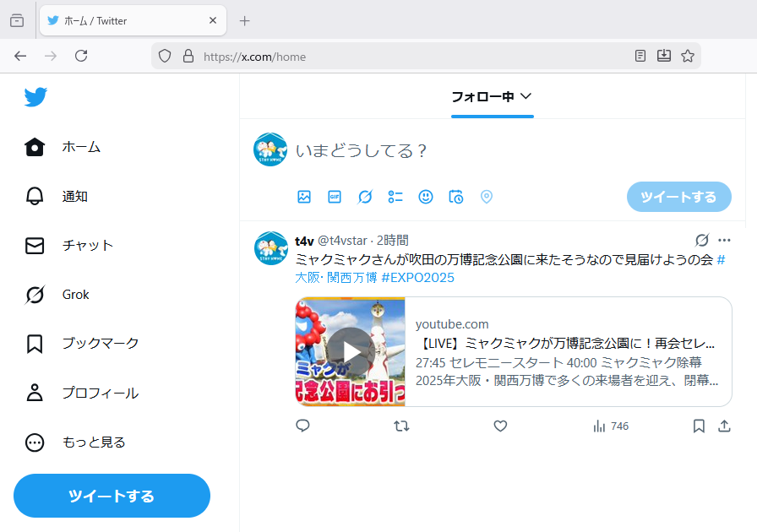The height and width of the screenshot is (532, 757).
Task: Open the GIF picker icon
Action: tap(335, 197)
